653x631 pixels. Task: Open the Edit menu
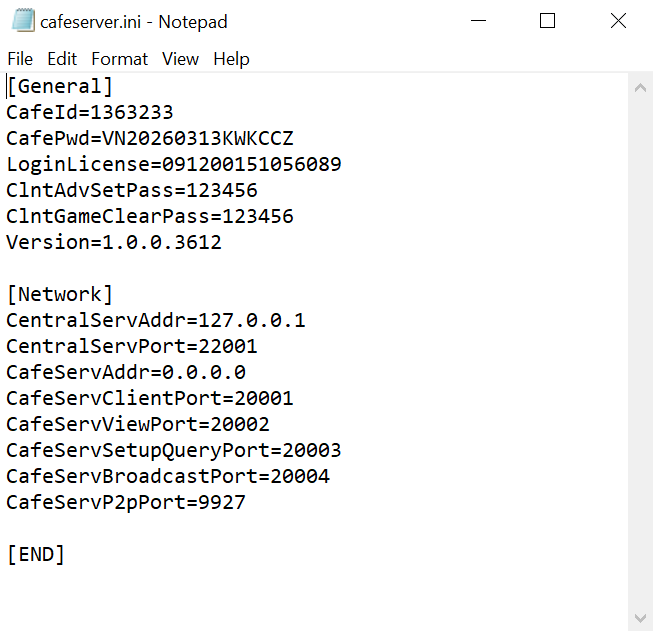click(x=62, y=59)
